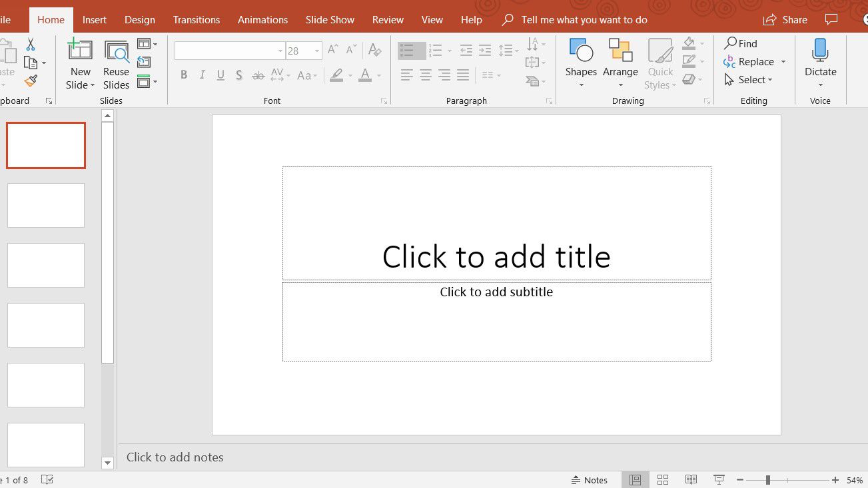This screenshot has width=868, height=488.
Task: Click the Replace button
Action: coord(749,62)
